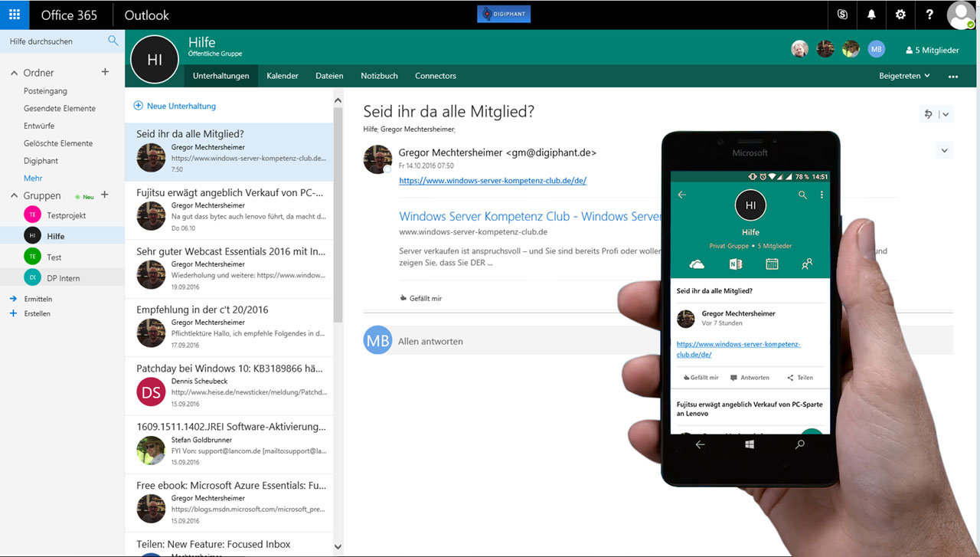Collapse the Ordner folder section
The height and width of the screenshot is (557, 980).
pyautogui.click(x=14, y=73)
